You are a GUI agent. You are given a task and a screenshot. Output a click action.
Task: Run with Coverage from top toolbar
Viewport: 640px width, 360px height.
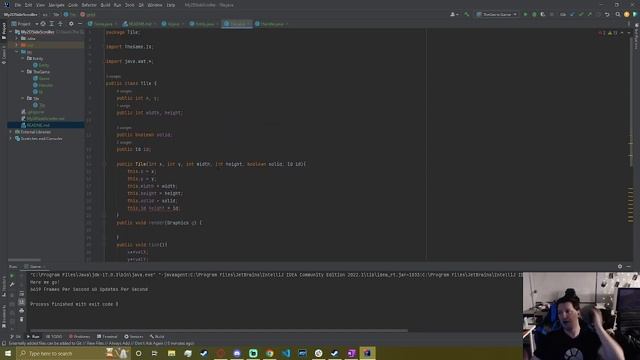click(x=543, y=14)
